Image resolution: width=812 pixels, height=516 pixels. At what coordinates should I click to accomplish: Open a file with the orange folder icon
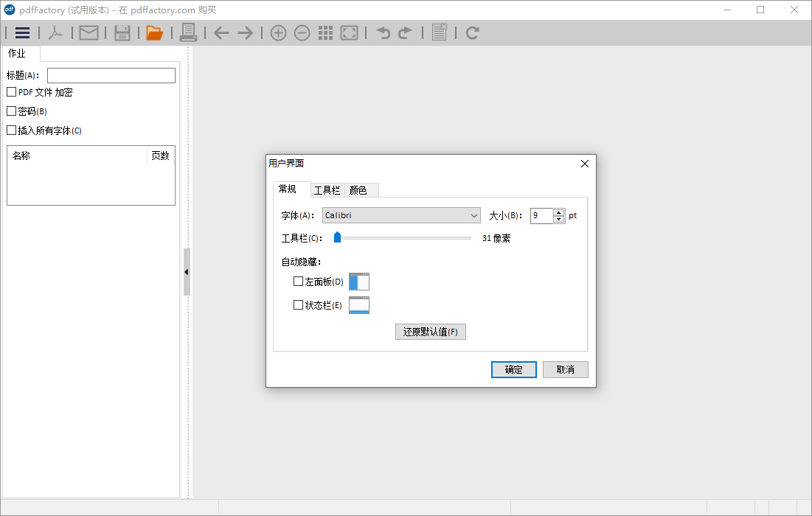point(155,32)
